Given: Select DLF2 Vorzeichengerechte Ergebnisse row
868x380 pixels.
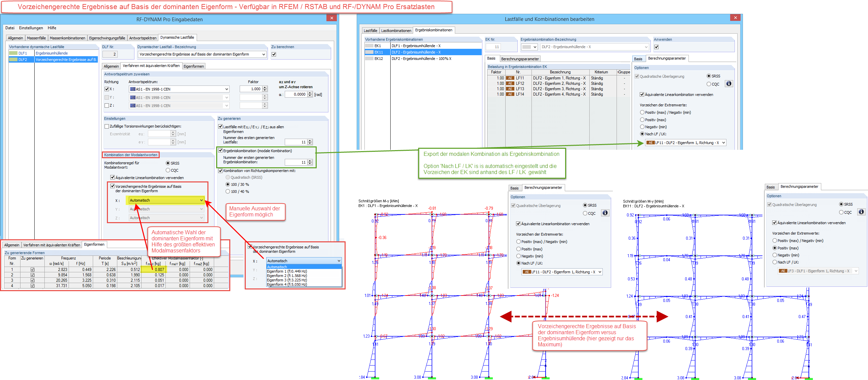Looking at the screenshot, I should [x=53, y=60].
